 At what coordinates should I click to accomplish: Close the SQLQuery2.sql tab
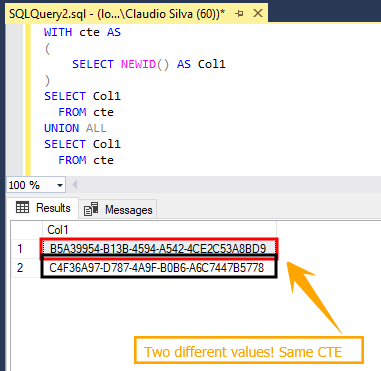(258, 14)
